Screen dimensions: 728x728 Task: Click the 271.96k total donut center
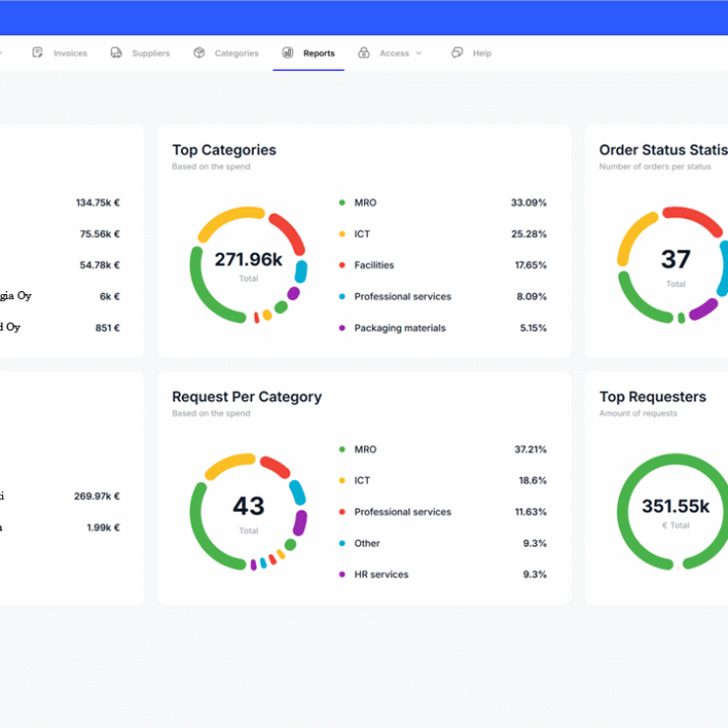click(248, 264)
